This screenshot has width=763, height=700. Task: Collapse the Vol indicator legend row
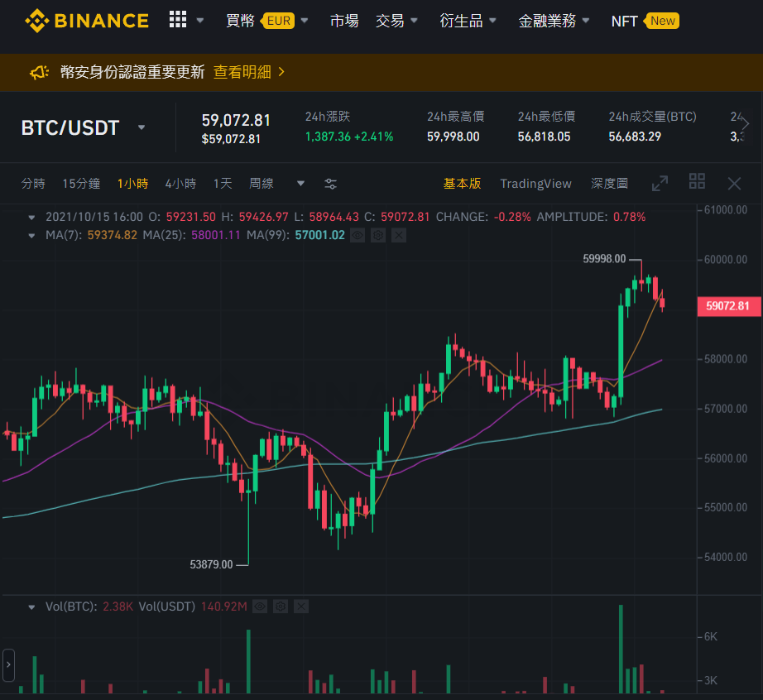click(x=31, y=607)
